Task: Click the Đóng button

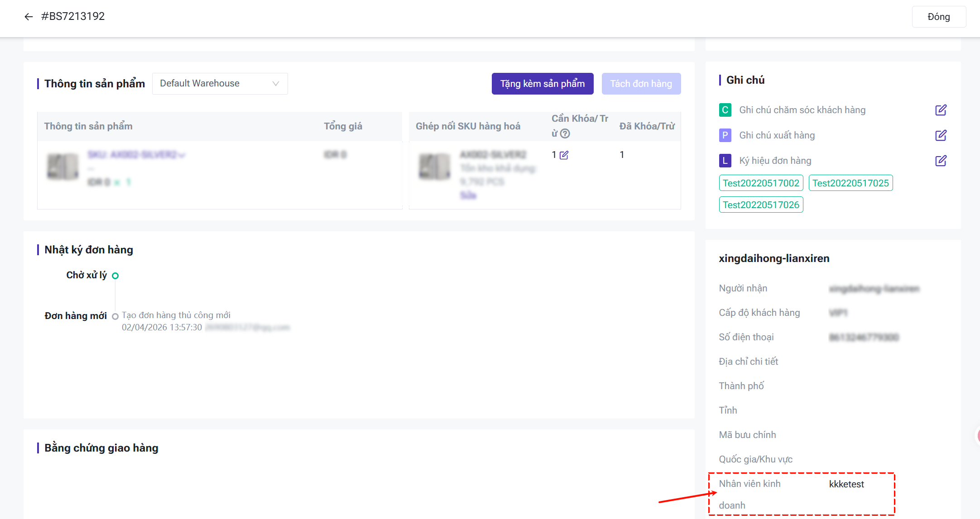Action: 938,17
